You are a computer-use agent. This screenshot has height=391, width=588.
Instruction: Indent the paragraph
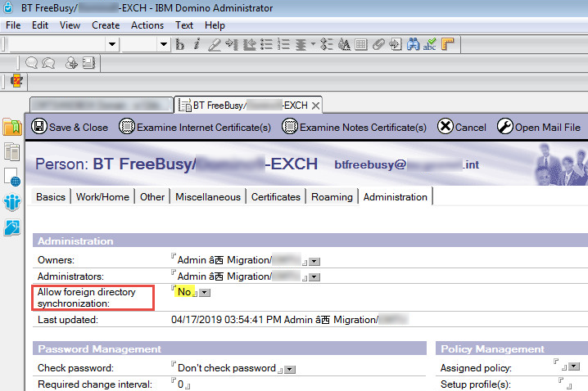click(232, 44)
